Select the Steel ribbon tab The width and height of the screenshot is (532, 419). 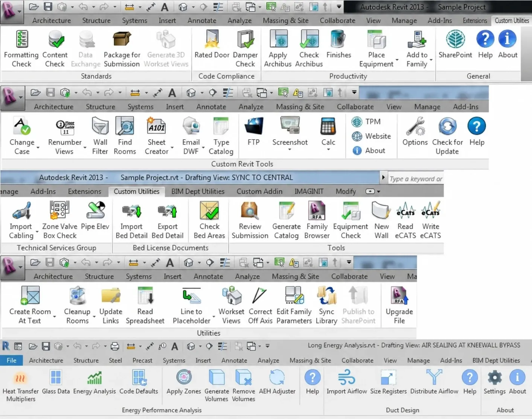coord(115,360)
